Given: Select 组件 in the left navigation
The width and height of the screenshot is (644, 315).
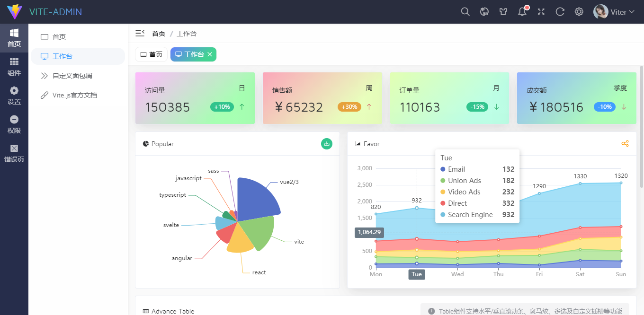Looking at the screenshot, I should tap(14, 67).
